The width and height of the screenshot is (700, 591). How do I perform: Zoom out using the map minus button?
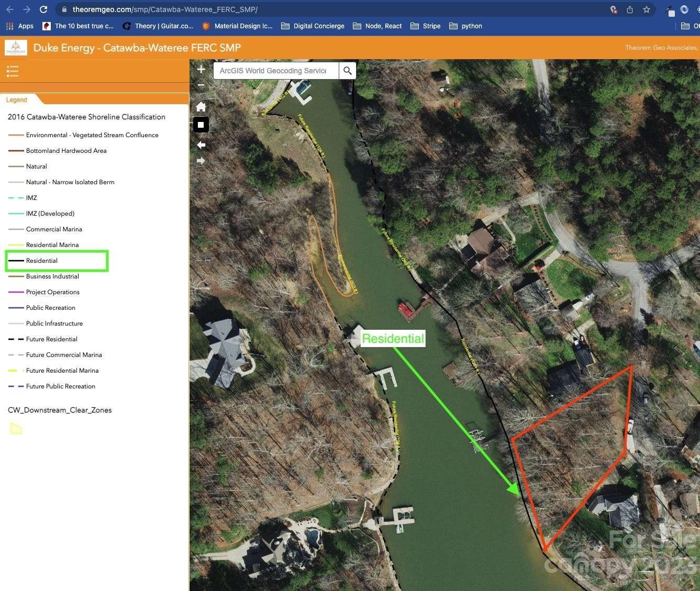click(201, 85)
